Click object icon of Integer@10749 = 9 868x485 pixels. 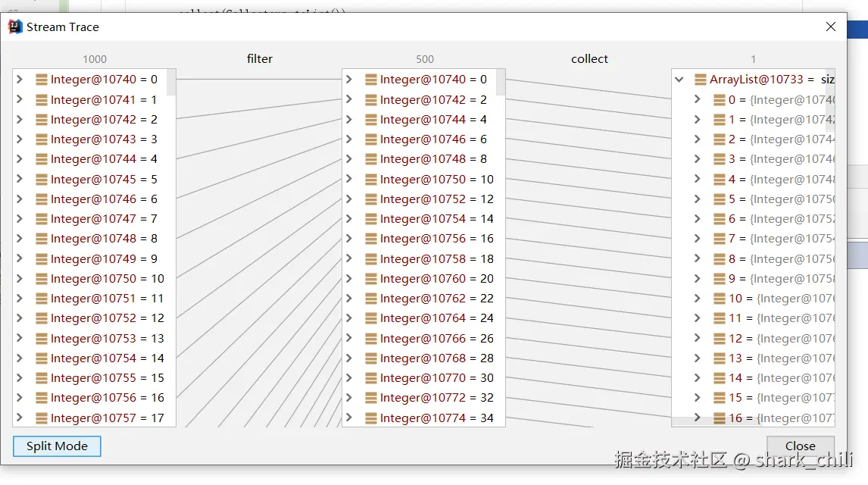[x=41, y=258]
